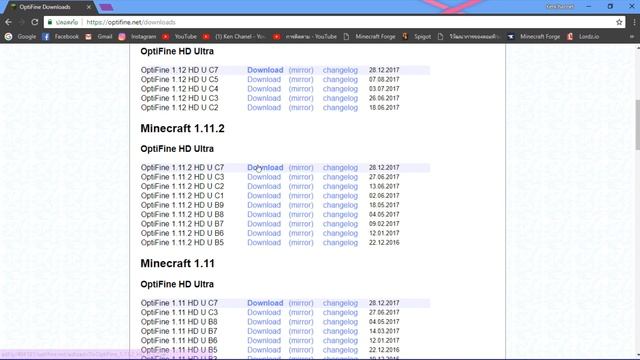Download OptiFine 1.11 HD U B5

click(x=264, y=350)
